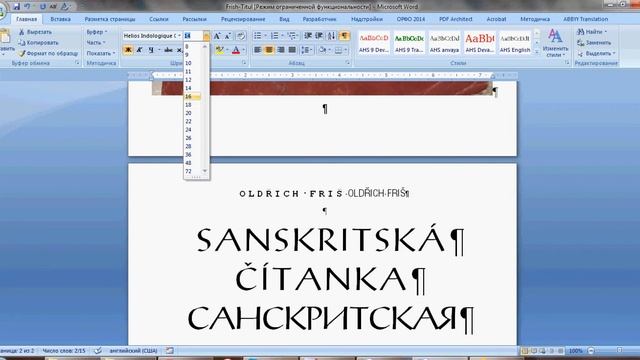Switch to the Ссылки tab
640x360 pixels.
158,19
